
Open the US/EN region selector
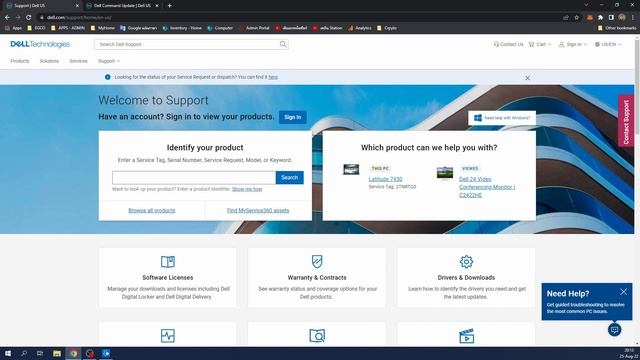tap(608, 44)
